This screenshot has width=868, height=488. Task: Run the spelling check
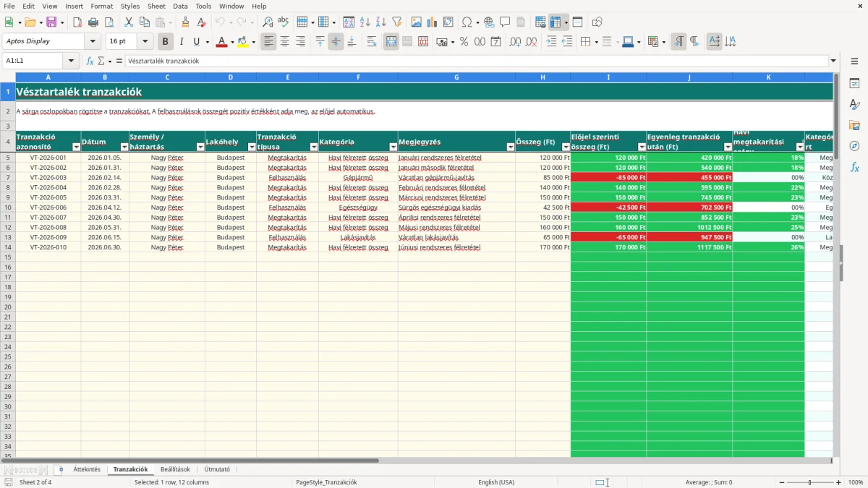pos(283,22)
